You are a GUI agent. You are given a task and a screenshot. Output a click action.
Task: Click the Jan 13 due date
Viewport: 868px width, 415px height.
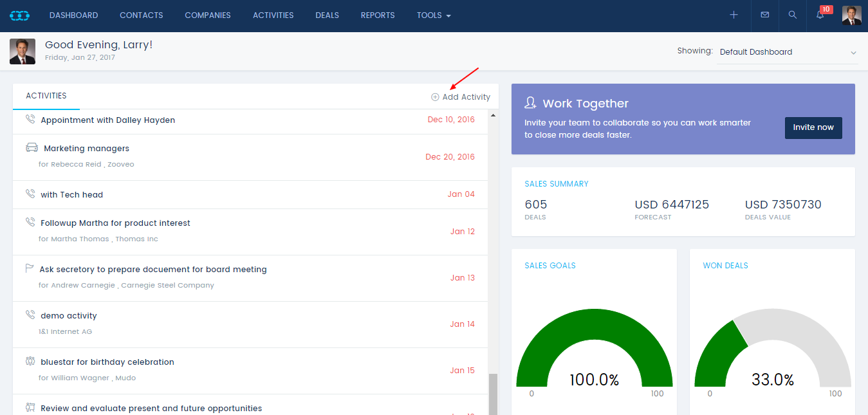pos(463,278)
